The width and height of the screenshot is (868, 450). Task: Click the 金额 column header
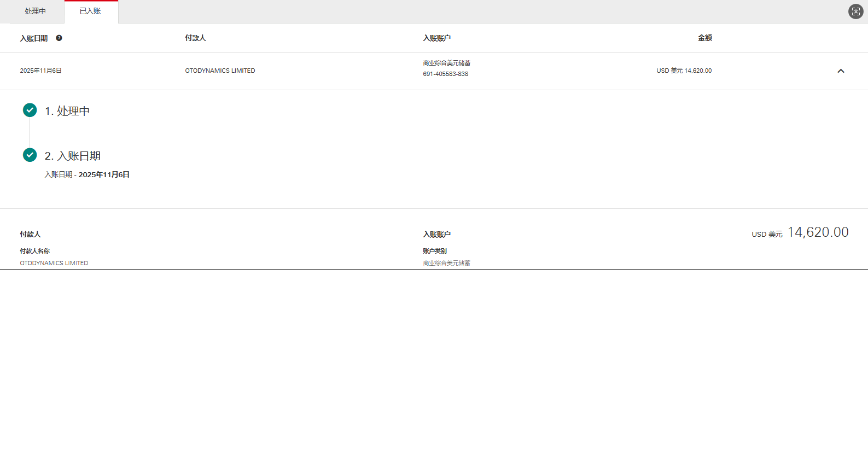click(704, 38)
